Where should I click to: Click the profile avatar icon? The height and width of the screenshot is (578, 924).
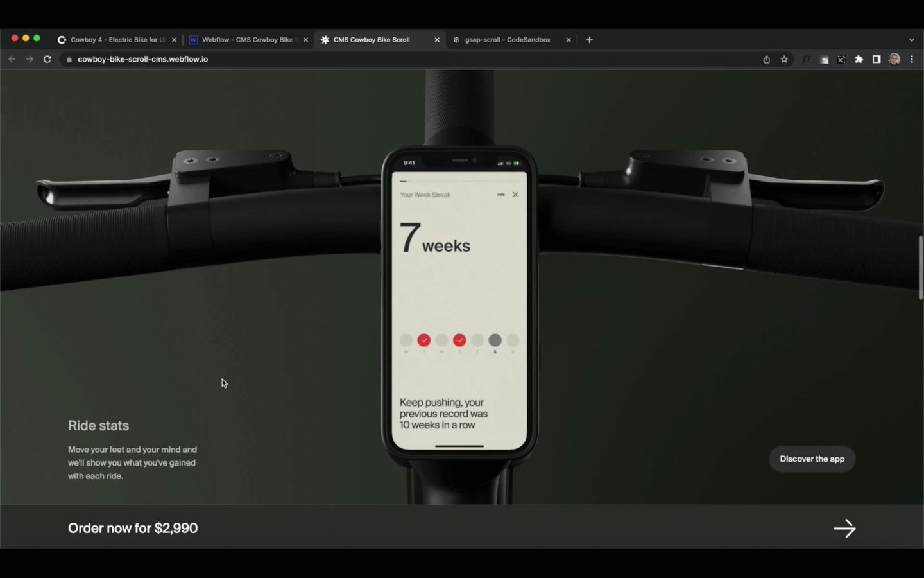pos(894,59)
